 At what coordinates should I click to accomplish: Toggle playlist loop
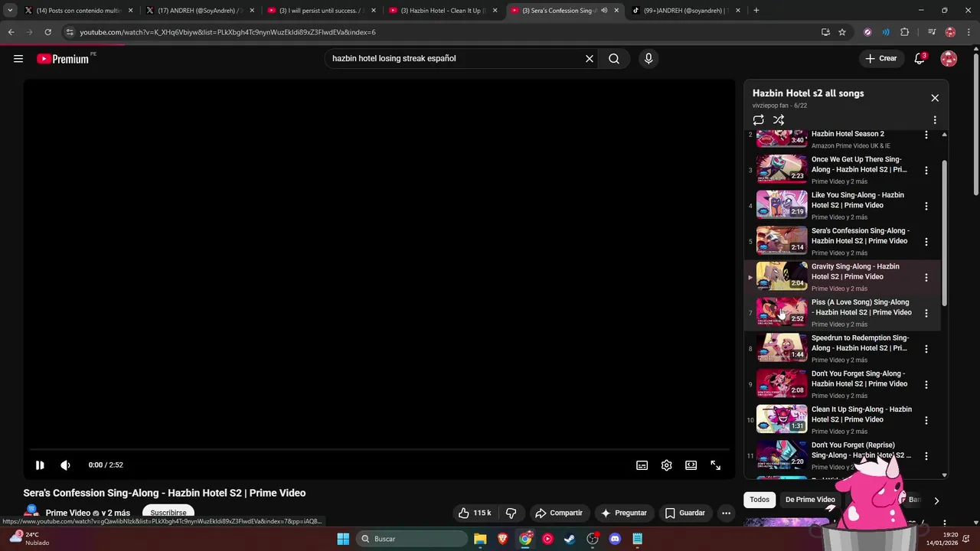pyautogui.click(x=759, y=120)
